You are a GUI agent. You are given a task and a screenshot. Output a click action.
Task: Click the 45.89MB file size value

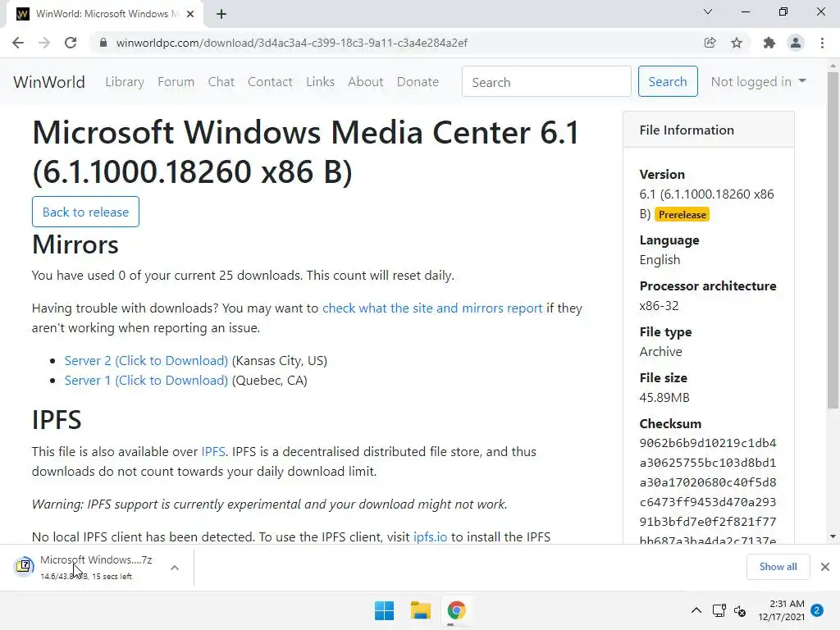tap(664, 398)
